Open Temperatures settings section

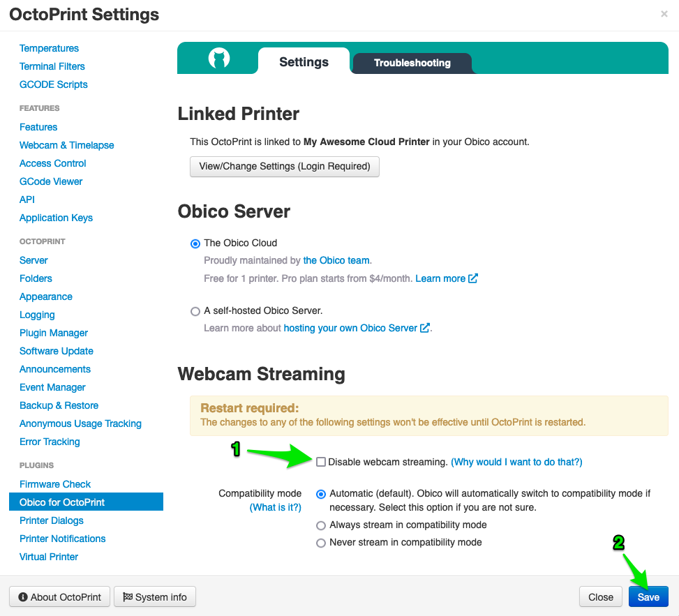pyautogui.click(x=49, y=48)
